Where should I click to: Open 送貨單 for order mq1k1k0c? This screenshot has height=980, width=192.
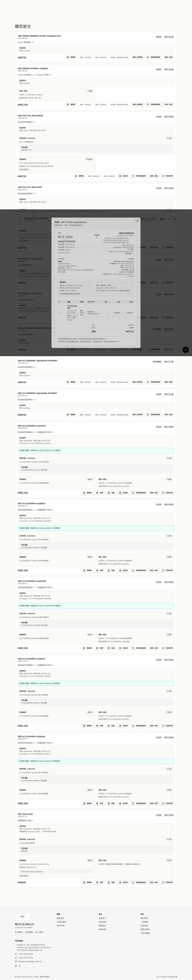[x=123, y=726]
